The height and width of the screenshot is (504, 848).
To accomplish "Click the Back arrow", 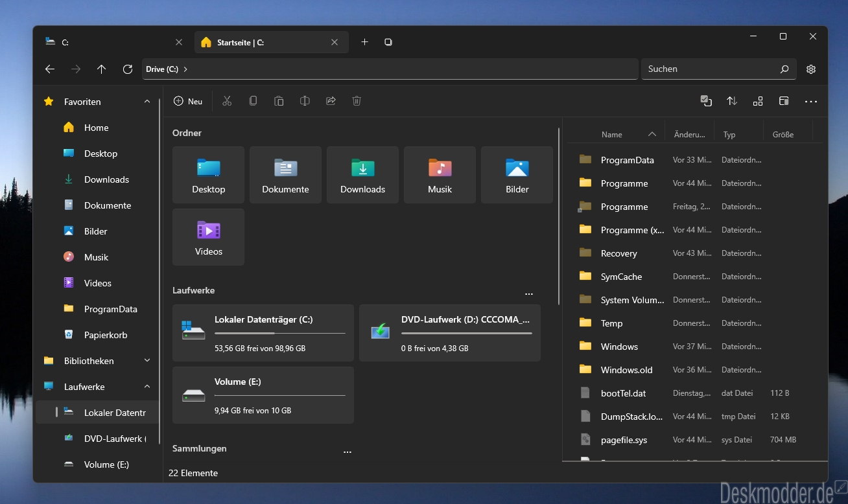I will pyautogui.click(x=50, y=69).
